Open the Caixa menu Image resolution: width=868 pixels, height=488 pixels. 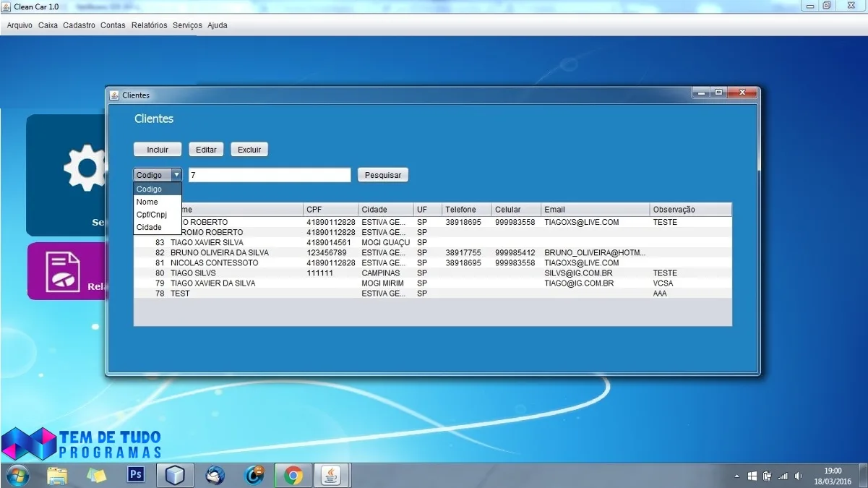(x=48, y=25)
